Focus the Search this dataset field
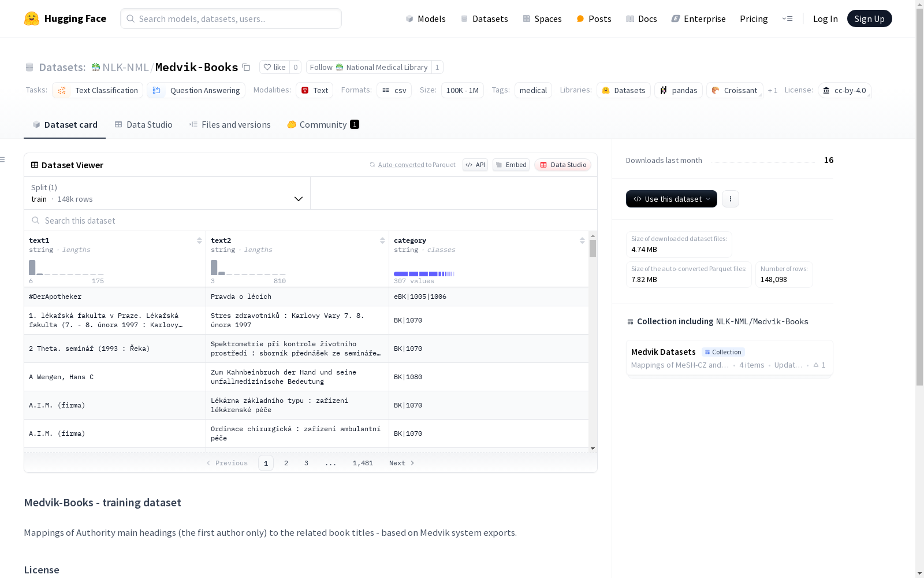This screenshot has width=924, height=578. coord(311,220)
